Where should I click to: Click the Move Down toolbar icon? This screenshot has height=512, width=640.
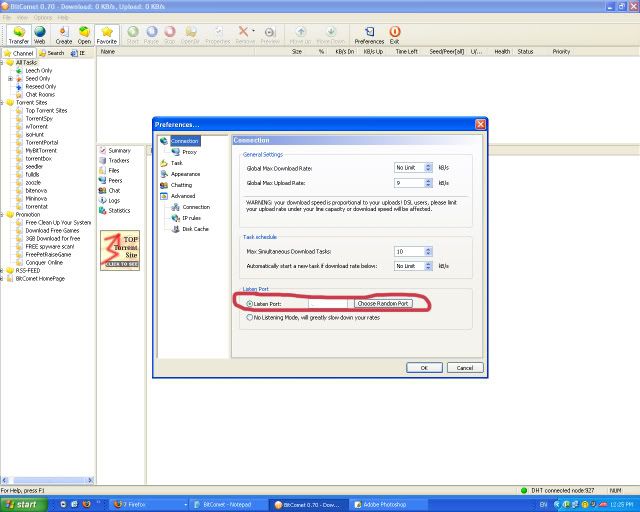pyautogui.click(x=331, y=35)
